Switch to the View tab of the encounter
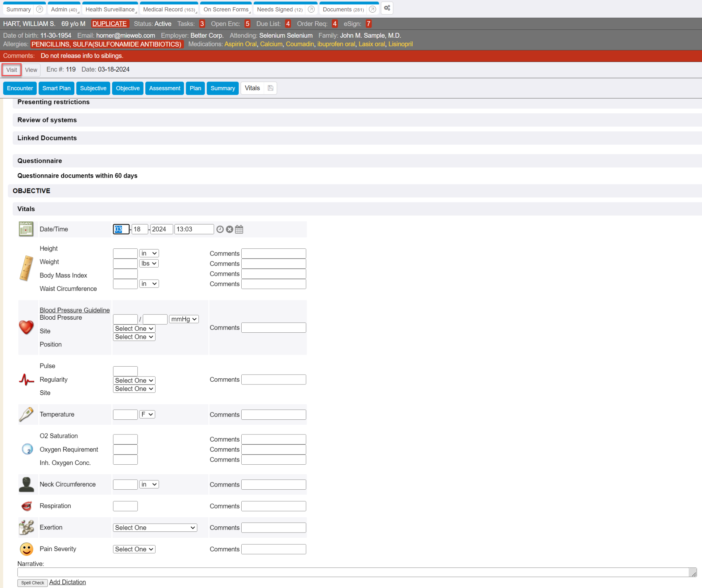 coord(31,70)
